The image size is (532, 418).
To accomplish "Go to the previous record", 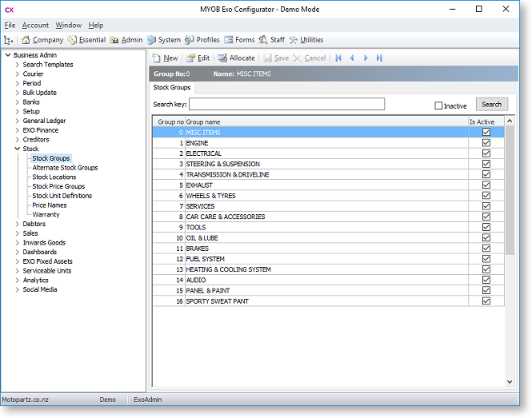I will coord(352,58).
